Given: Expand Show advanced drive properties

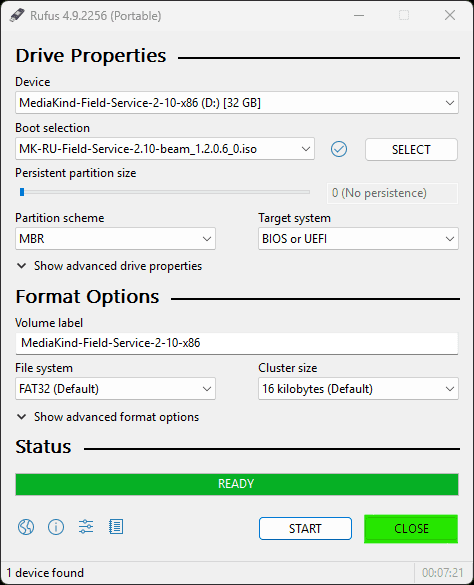Looking at the screenshot, I should [x=110, y=266].
